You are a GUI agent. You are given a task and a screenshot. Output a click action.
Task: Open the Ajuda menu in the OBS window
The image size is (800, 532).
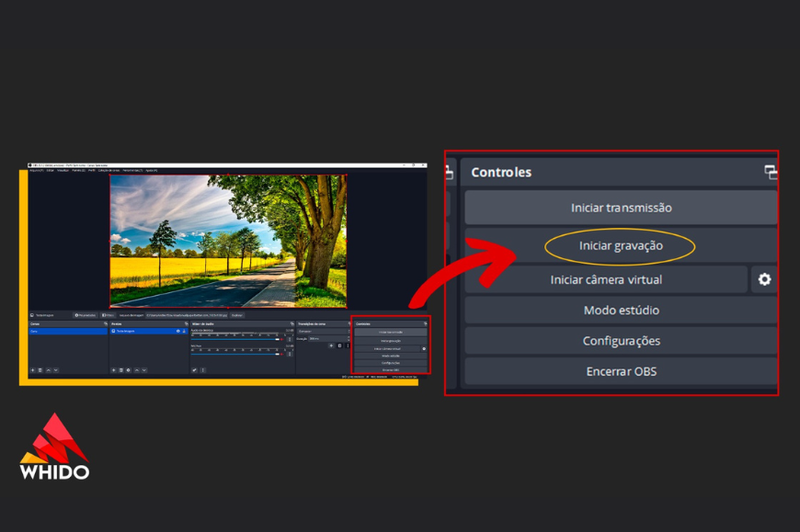pyautogui.click(x=152, y=171)
